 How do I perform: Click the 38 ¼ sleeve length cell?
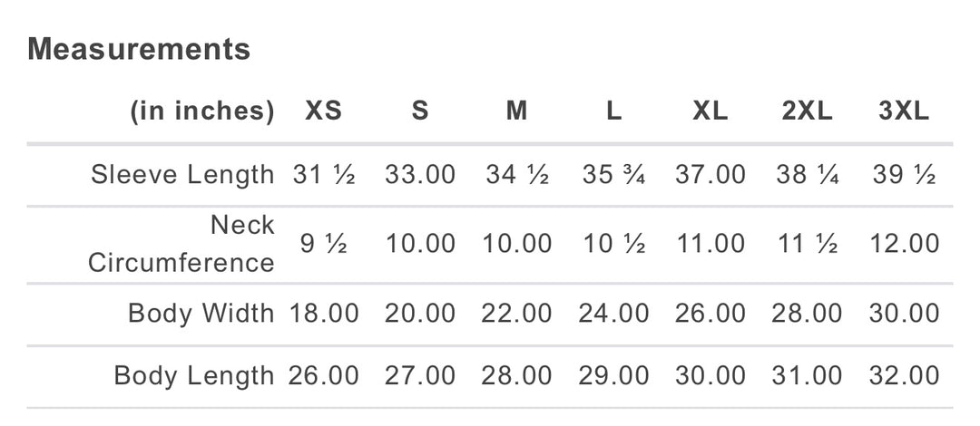pos(807,174)
